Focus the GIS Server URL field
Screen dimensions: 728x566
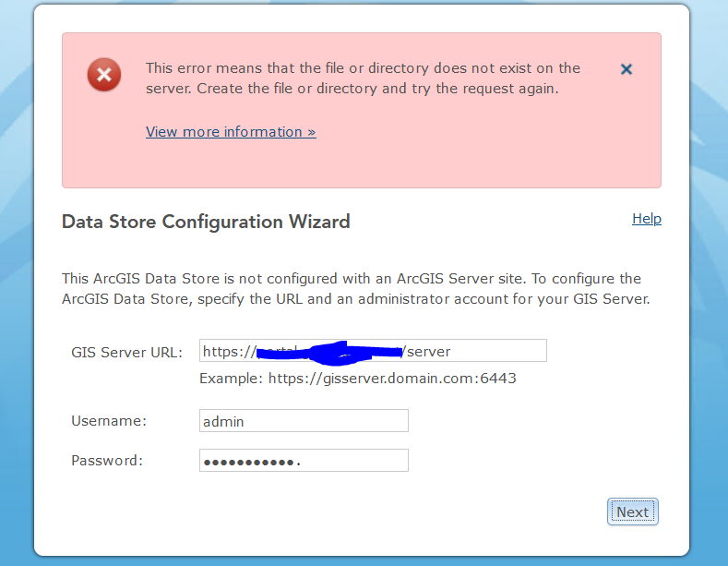coord(373,350)
